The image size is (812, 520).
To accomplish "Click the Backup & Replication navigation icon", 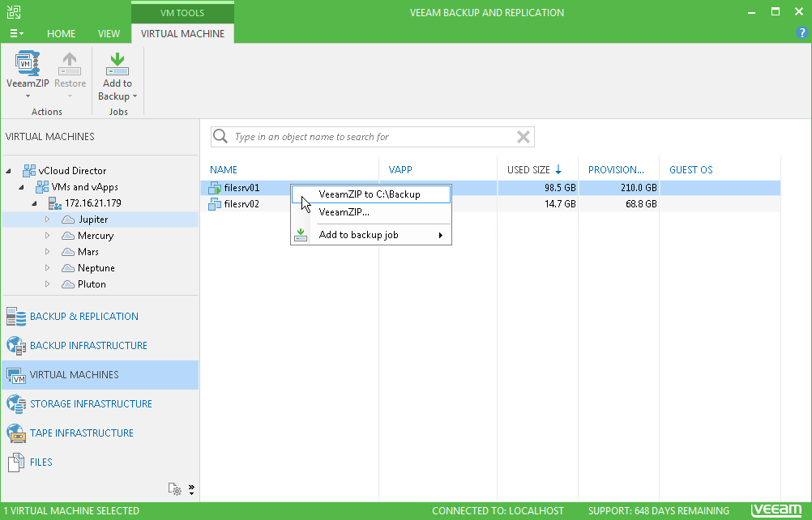I will click(16, 317).
